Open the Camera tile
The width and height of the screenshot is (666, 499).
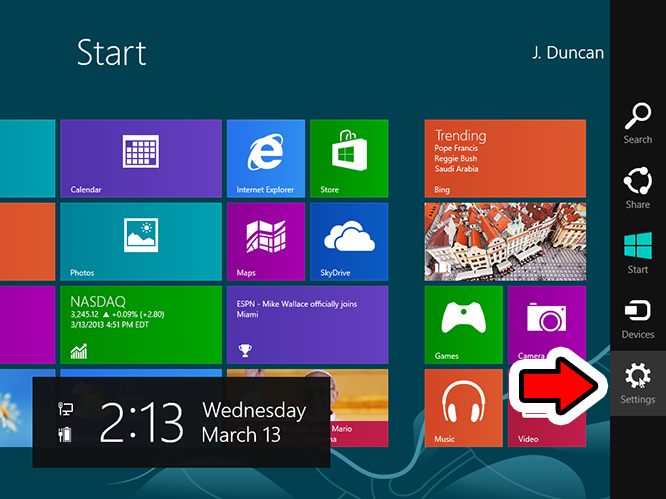[547, 325]
